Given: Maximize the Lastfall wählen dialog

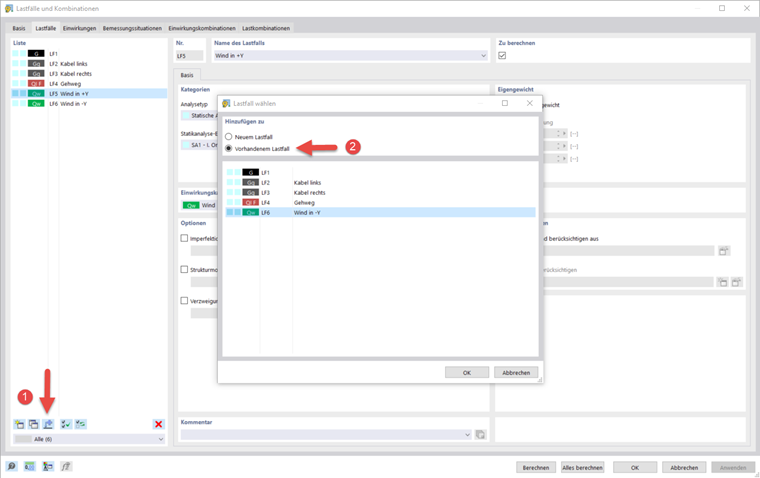Looking at the screenshot, I should 505,103.
